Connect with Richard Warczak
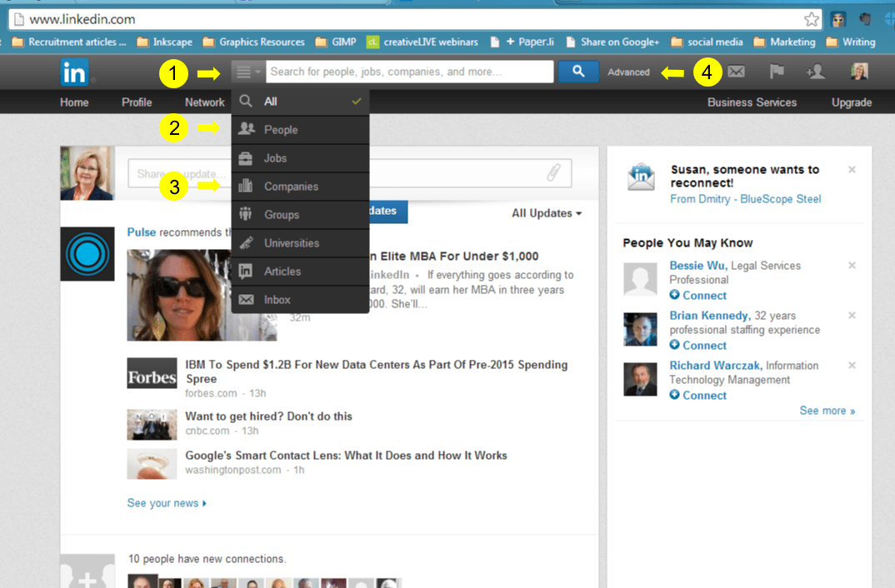The image size is (895, 588). [698, 396]
